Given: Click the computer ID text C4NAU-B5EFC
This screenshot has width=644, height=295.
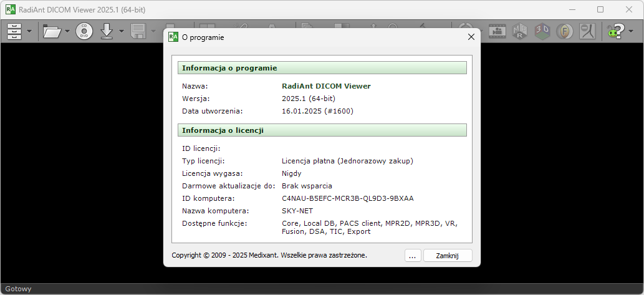Looking at the screenshot, I should coord(347,198).
